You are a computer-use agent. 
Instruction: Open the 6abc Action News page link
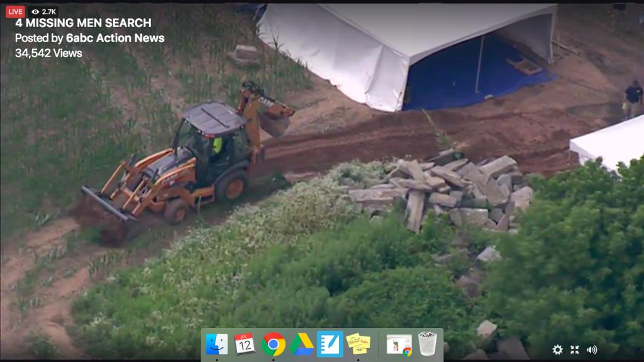point(115,38)
